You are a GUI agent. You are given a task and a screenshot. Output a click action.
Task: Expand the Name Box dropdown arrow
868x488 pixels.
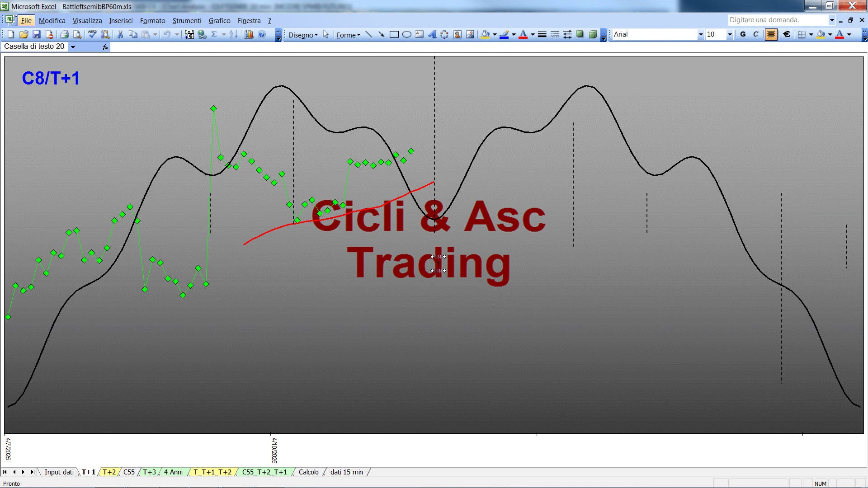click(73, 47)
